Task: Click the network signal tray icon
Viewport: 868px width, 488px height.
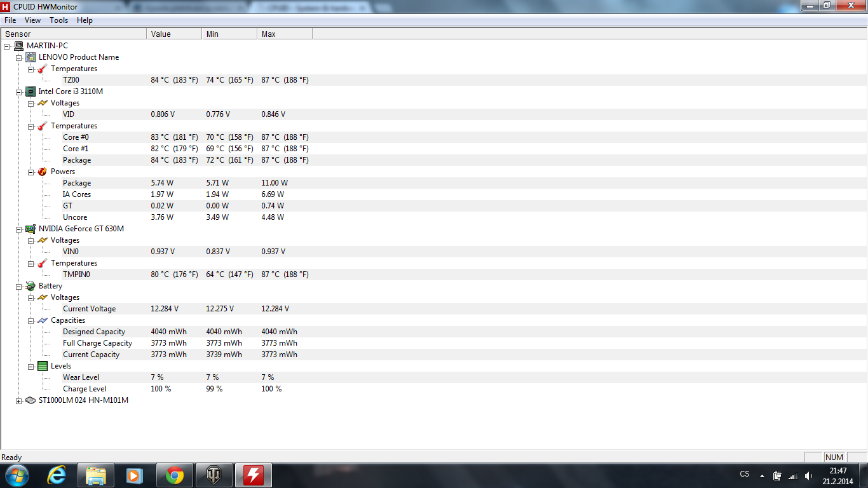Action: (792, 475)
